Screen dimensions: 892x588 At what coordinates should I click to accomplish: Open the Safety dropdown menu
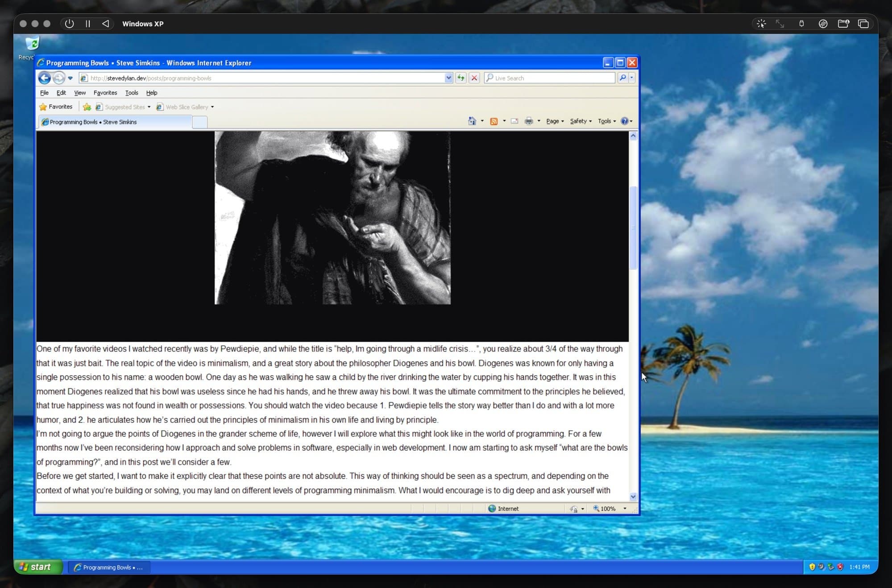coord(581,121)
